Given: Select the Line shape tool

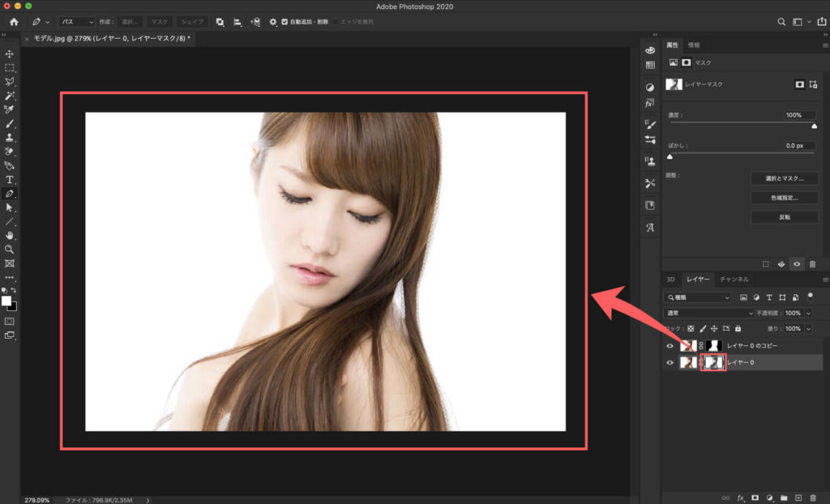Looking at the screenshot, I should click(x=9, y=221).
